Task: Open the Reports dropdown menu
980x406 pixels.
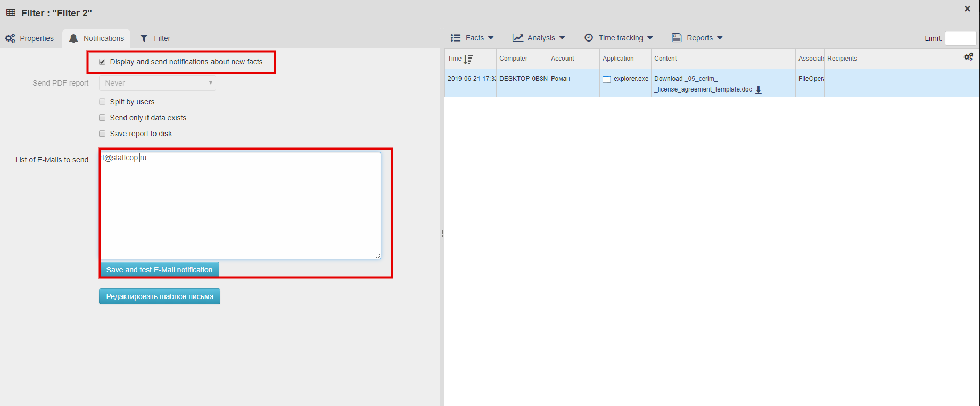Action: 697,38
